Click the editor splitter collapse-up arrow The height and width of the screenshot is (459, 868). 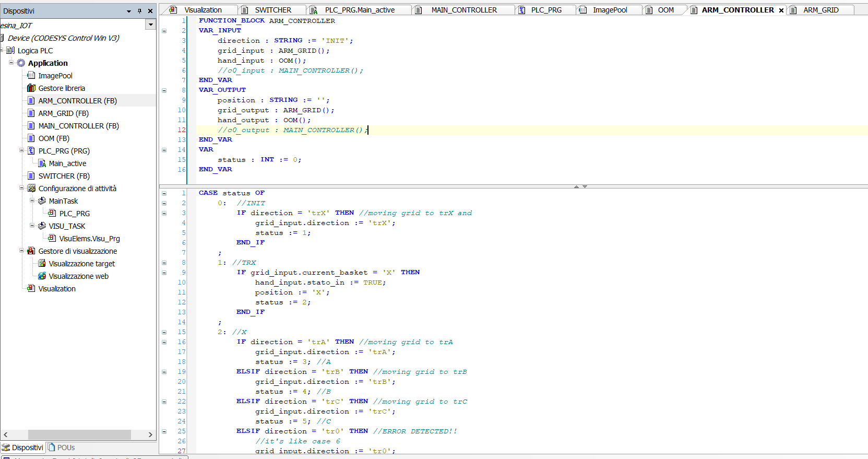(x=576, y=186)
